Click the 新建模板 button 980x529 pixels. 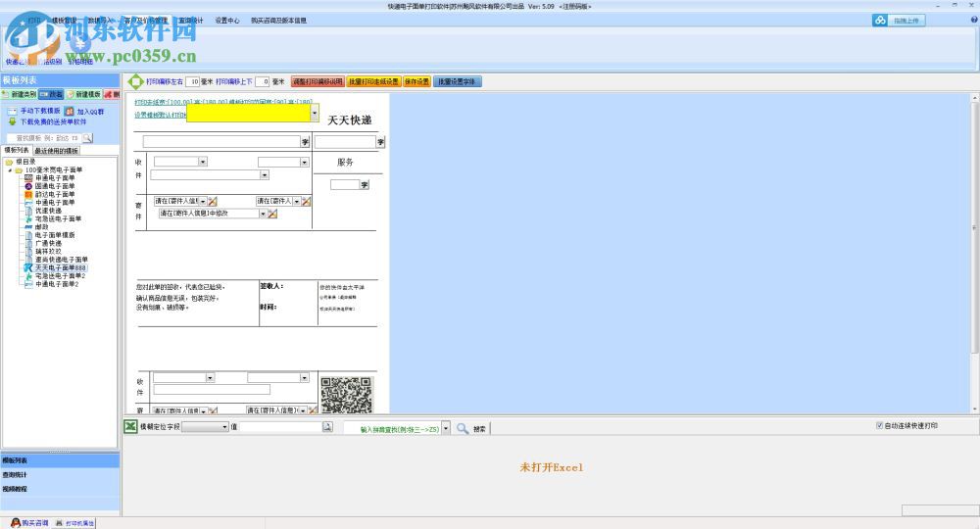click(x=84, y=94)
